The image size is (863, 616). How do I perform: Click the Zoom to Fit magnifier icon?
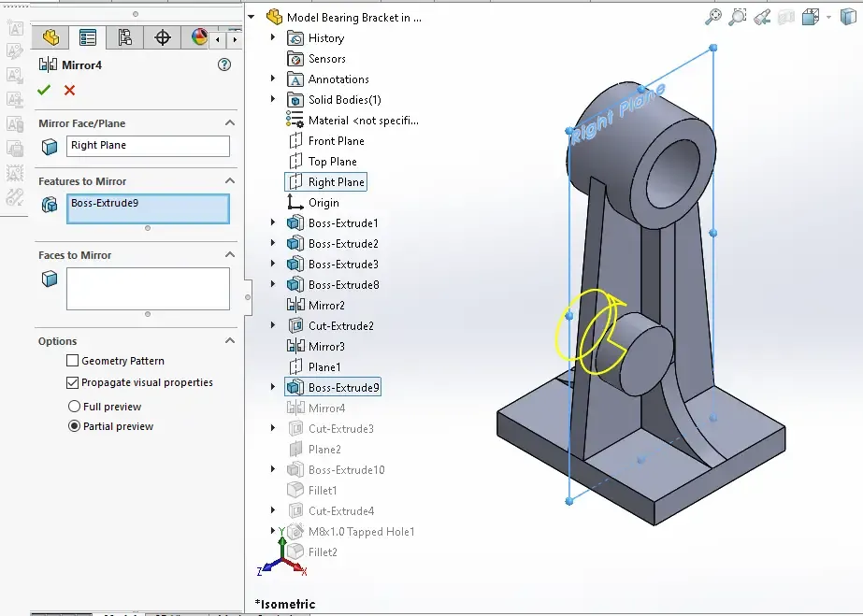[713, 17]
